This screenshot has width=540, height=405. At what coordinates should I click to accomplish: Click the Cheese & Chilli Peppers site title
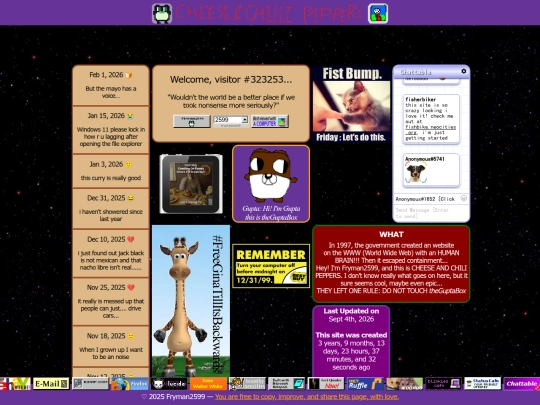click(269, 13)
